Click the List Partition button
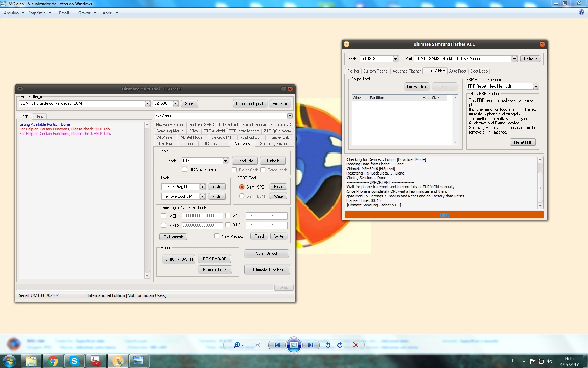 click(417, 86)
